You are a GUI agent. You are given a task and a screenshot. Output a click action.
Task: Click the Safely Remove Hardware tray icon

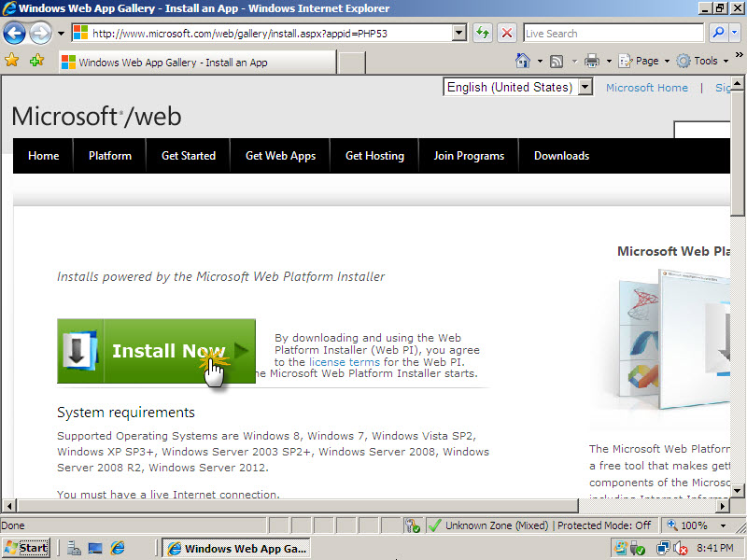click(638, 549)
